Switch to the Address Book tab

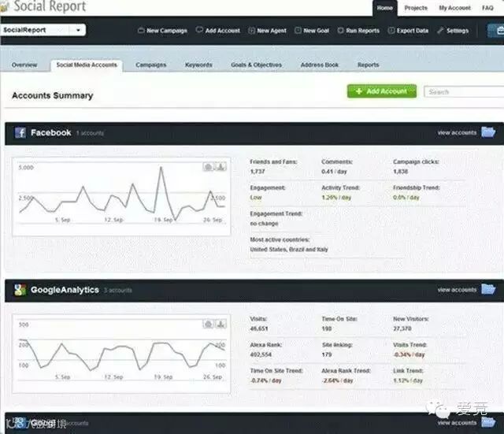(320, 65)
